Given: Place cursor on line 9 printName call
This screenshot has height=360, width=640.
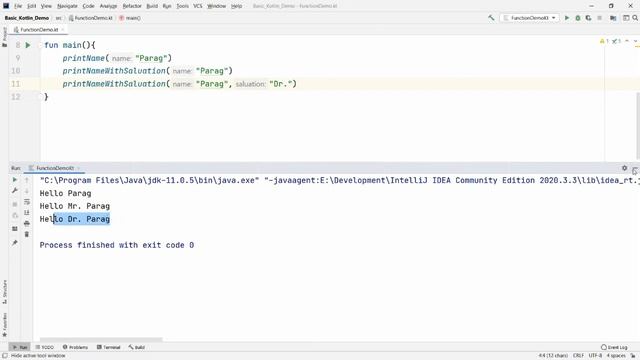Looking at the screenshot, I should tap(117, 58).
